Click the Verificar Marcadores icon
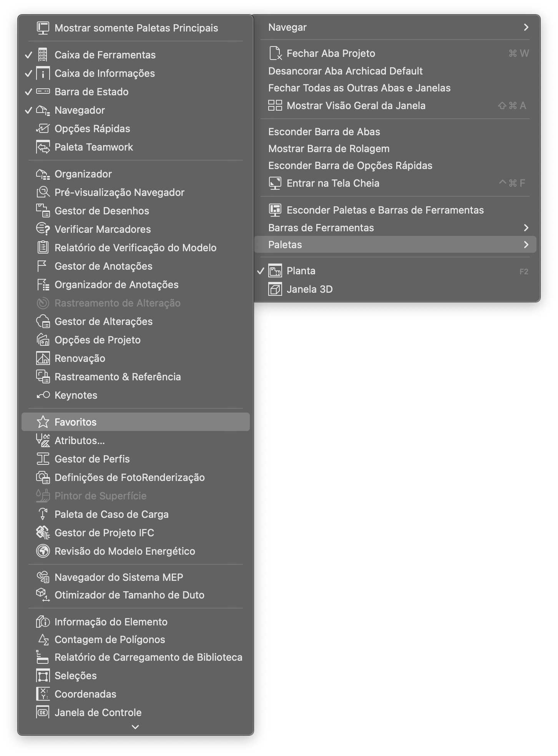558x756 pixels. pos(43,229)
